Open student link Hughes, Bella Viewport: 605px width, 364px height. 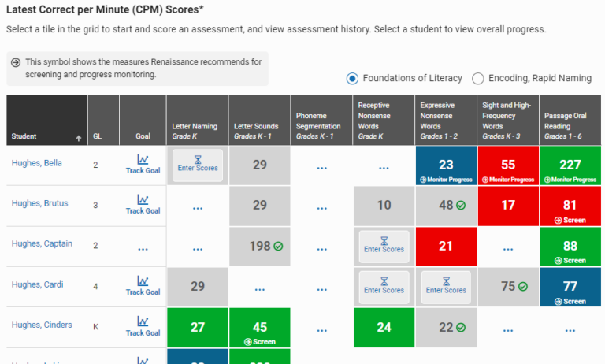tap(37, 163)
